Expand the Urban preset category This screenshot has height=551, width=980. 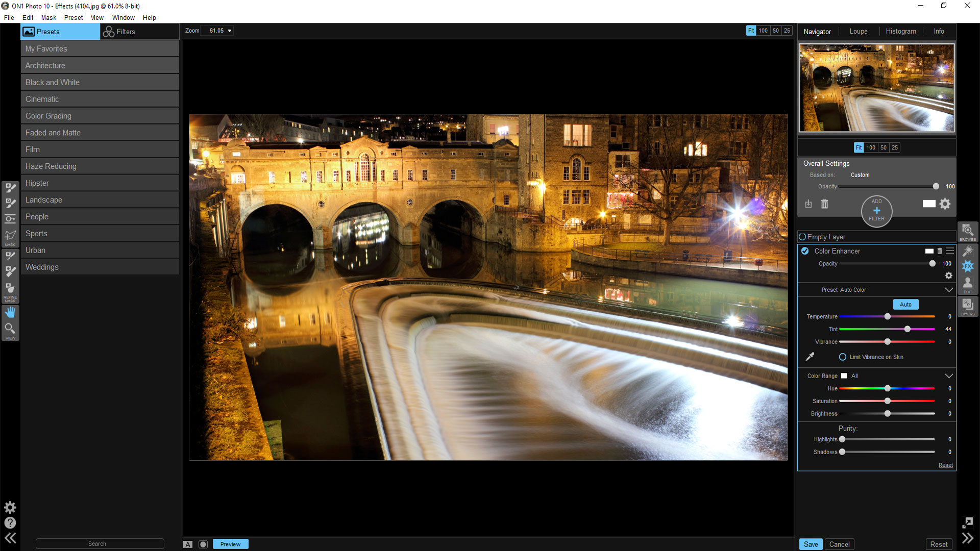coord(100,250)
